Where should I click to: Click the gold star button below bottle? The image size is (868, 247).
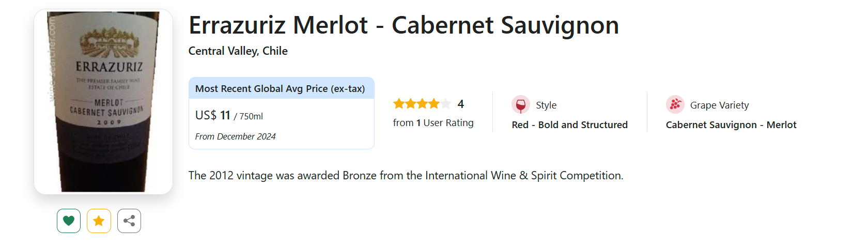(99, 221)
